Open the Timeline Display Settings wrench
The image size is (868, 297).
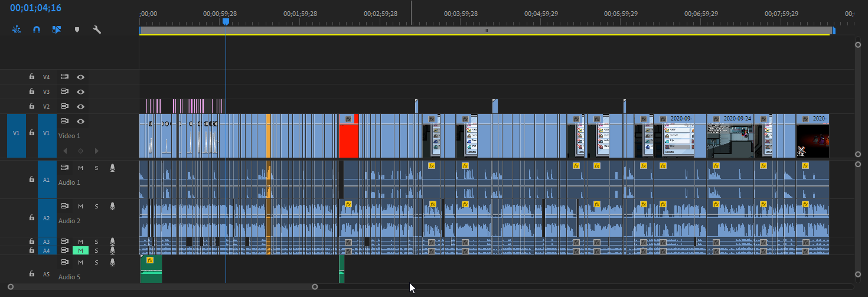pos(97,30)
